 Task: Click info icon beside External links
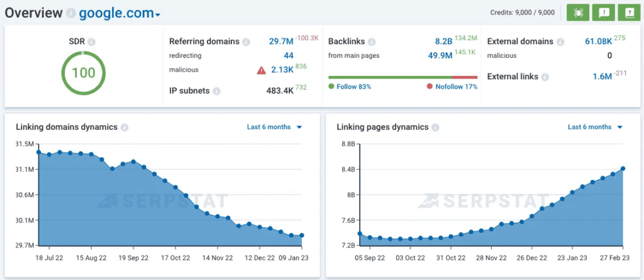pos(545,77)
